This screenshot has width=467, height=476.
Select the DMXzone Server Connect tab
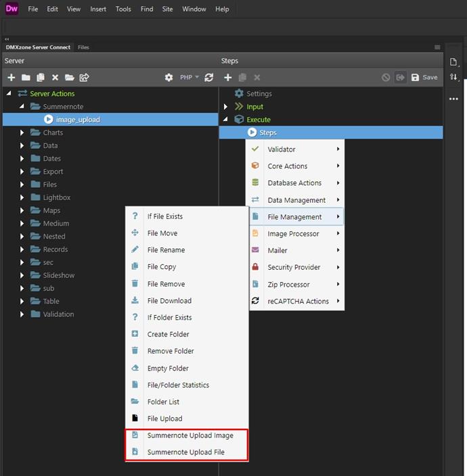coord(38,47)
